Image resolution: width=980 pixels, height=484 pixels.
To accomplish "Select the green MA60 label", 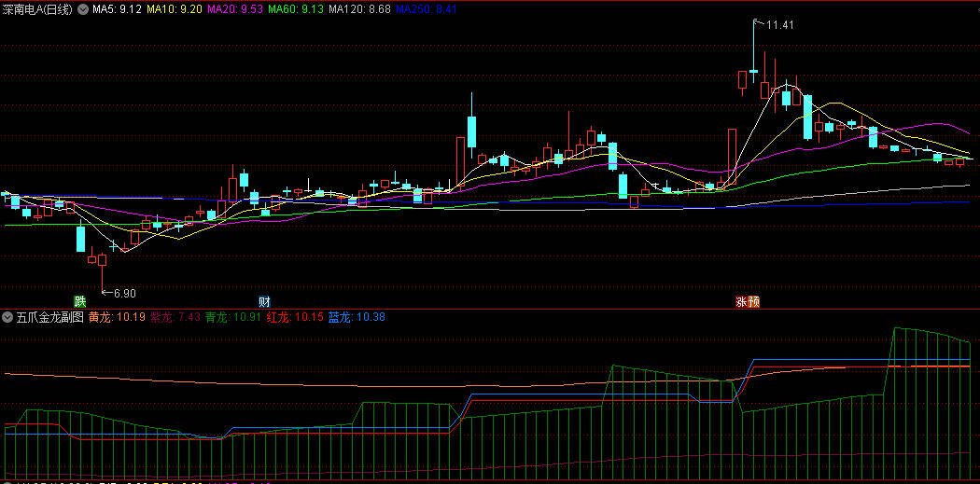I will click(x=295, y=8).
